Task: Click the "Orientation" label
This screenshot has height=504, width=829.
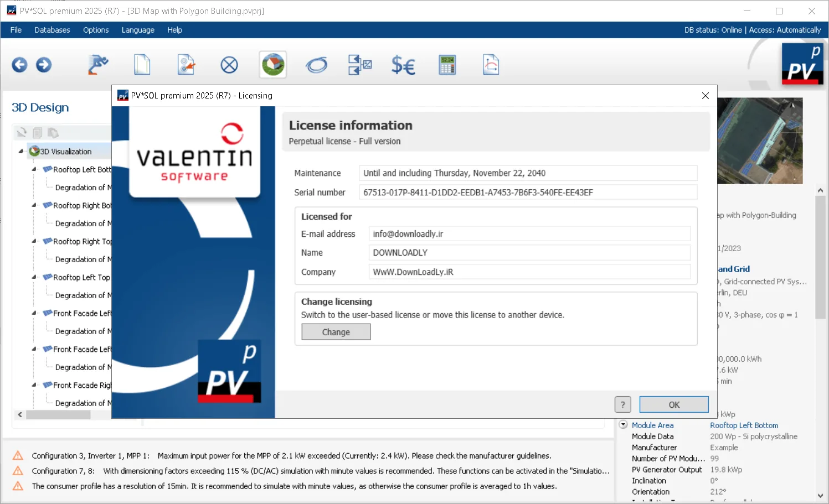Action: pyautogui.click(x=651, y=492)
